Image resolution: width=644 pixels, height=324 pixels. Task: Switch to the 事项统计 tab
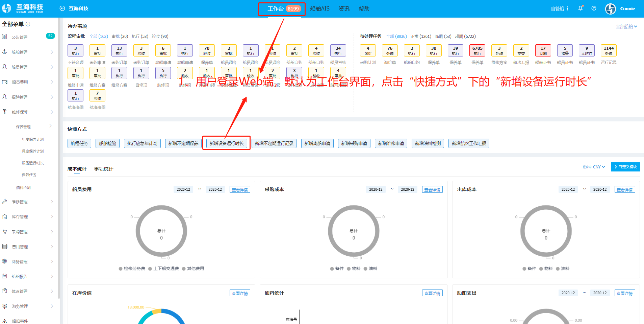(104, 169)
